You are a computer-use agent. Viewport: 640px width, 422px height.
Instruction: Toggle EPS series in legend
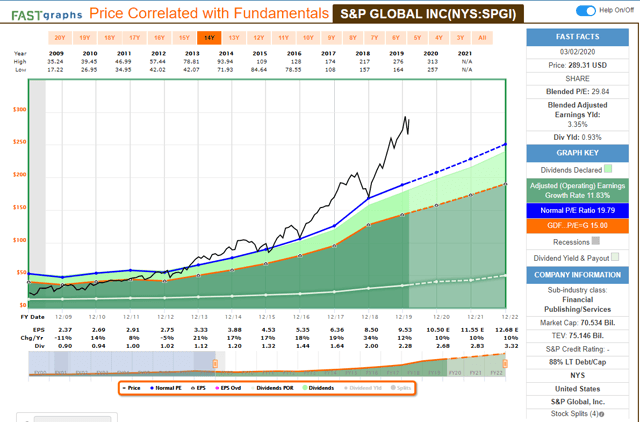click(198, 388)
